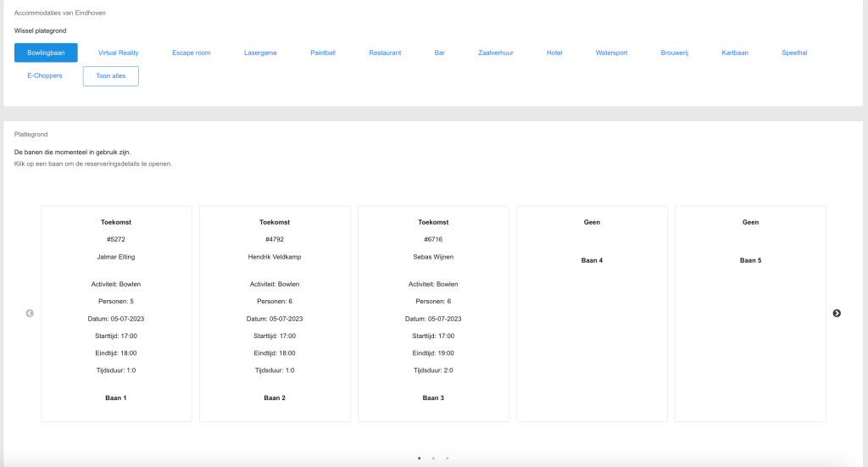The height and width of the screenshot is (467, 868).
Task: Open the Hotel floor plan
Action: click(554, 53)
